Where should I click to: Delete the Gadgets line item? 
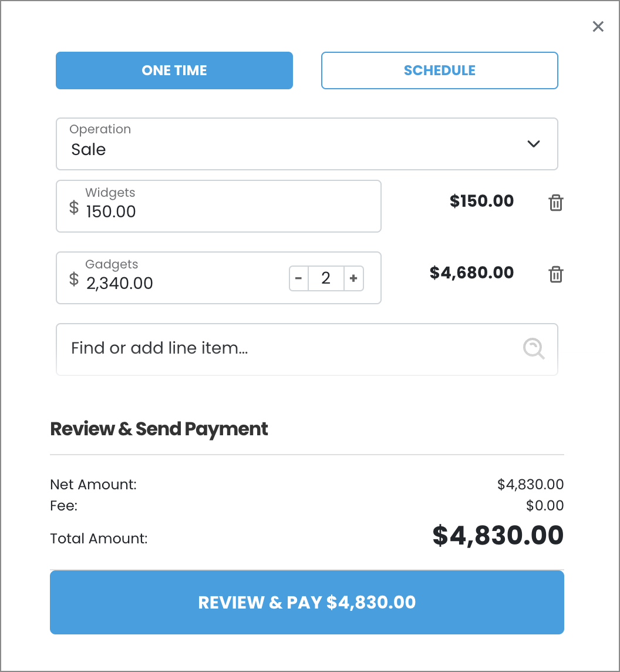[x=555, y=274]
